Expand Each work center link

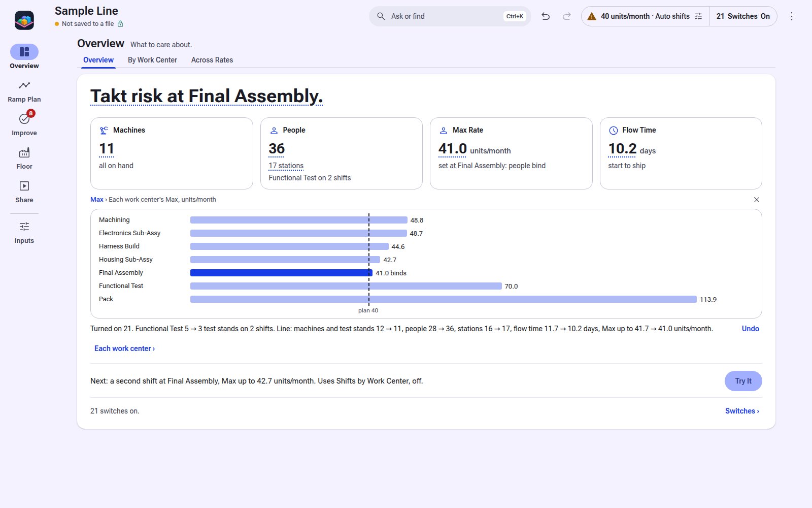coord(124,348)
